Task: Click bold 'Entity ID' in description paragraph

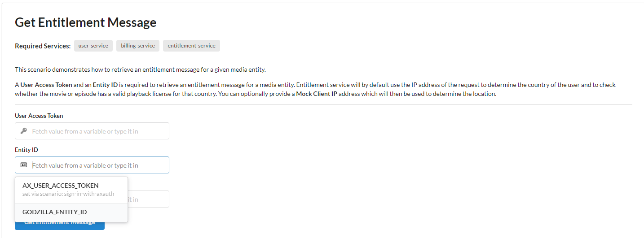Action: [x=106, y=85]
